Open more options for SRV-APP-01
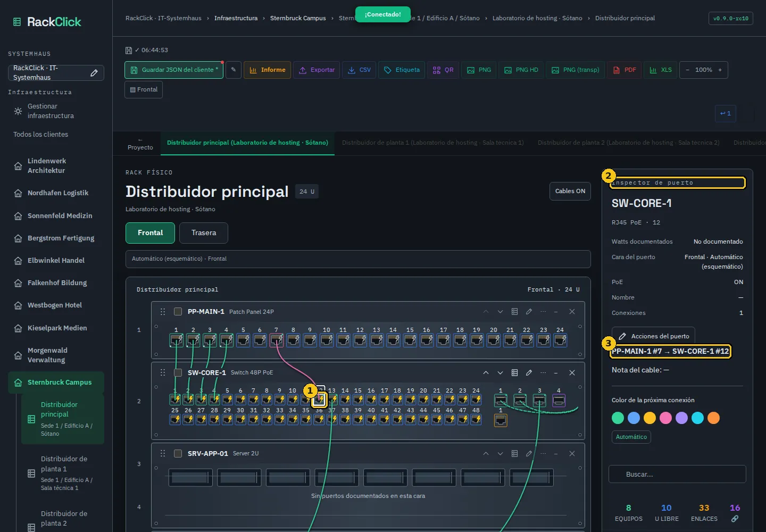Screen dimensions: 766x532 tap(543, 454)
